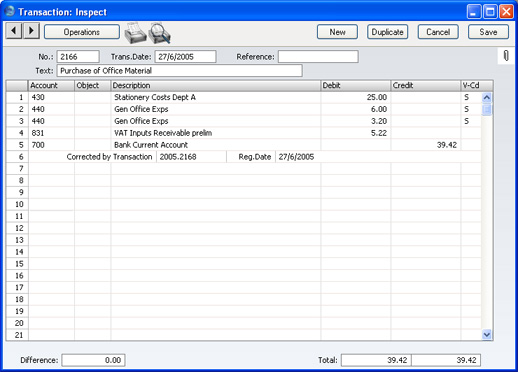This screenshot has height=372, width=518.
Task: Duplicate this transaction
Action: pos(387,32)
